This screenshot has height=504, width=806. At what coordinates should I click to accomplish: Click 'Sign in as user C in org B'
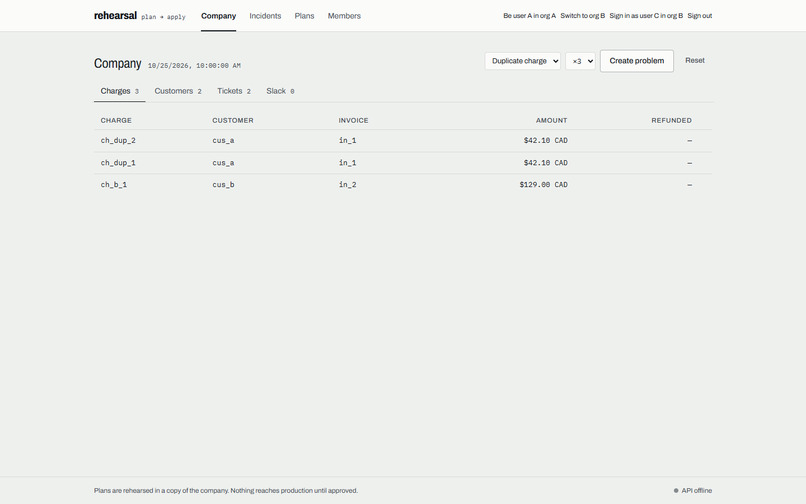point(646,16)
